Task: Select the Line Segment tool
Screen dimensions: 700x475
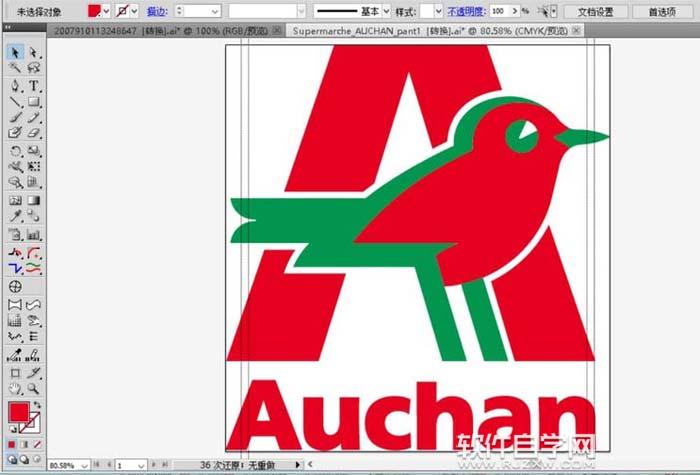Action: pos(15,102)
